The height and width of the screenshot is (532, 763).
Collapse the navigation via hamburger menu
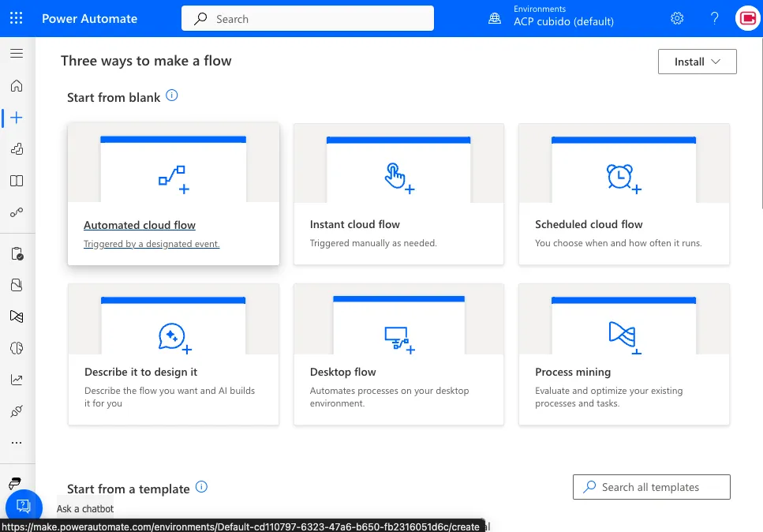click(17, 54)
